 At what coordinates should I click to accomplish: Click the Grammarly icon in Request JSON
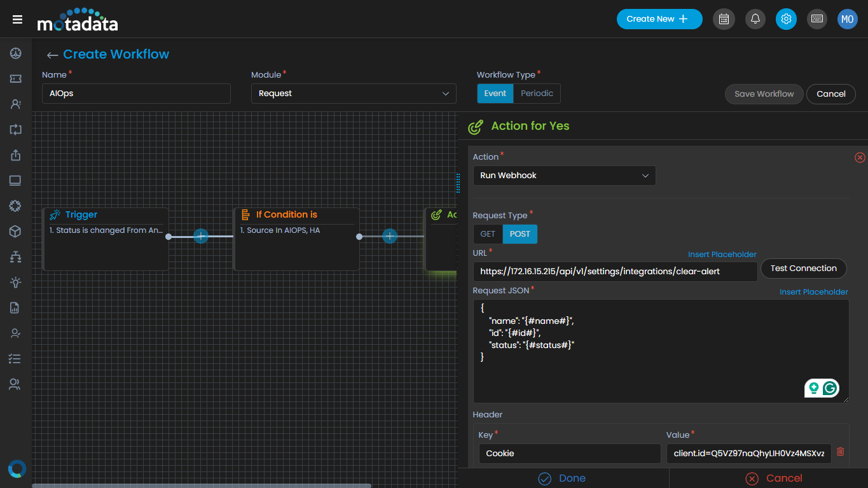[x=830, y=388]
